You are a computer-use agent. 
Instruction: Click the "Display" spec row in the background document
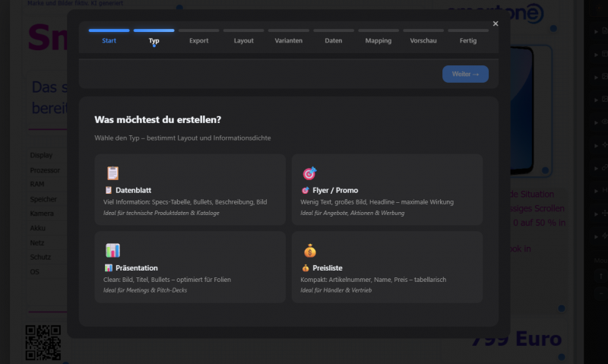pyautogui.click(x=41, y=155)
